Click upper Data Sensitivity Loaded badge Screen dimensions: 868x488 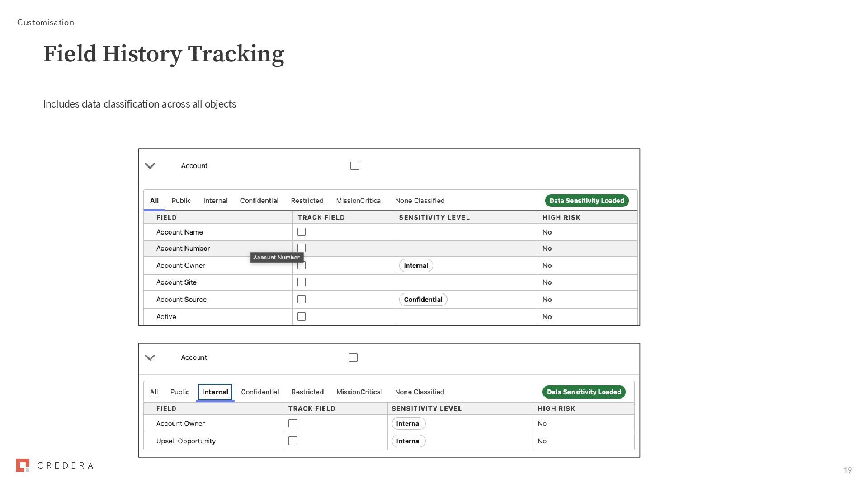point(586,201)
